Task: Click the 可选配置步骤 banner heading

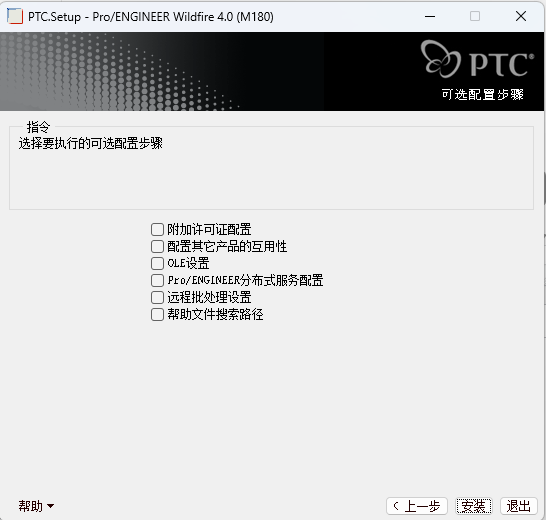Action: [483, 94]
